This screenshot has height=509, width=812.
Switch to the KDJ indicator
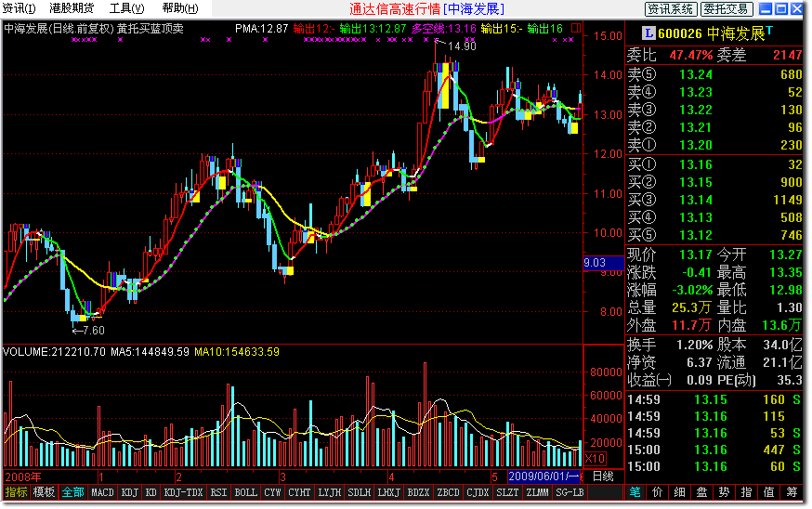(x=129, y=492)
